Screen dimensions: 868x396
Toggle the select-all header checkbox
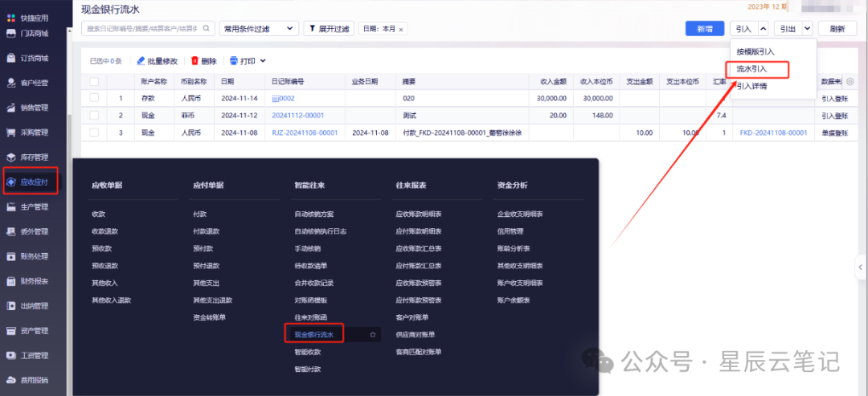pyautogui.click(x=94, y=81)
